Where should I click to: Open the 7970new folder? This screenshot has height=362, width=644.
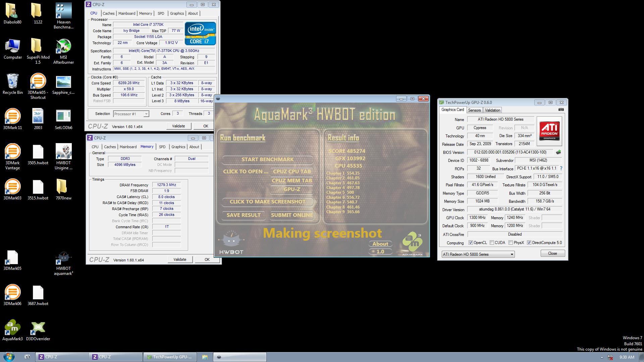[x=63, y=189]
